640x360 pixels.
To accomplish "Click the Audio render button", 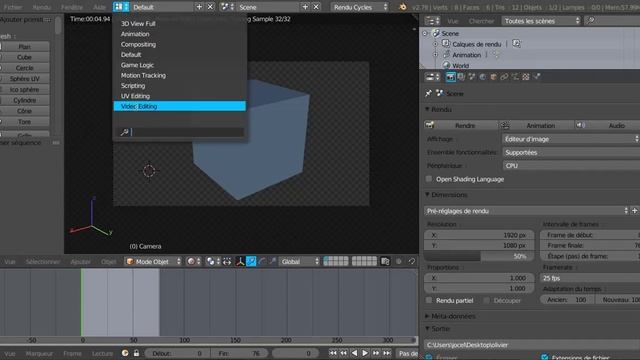I will tap(607, 125).
